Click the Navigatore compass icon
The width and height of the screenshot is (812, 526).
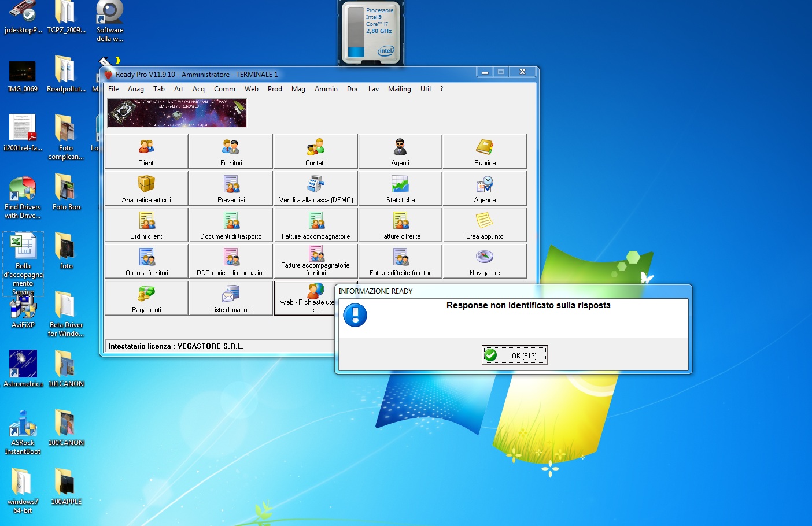pos(485,257)
